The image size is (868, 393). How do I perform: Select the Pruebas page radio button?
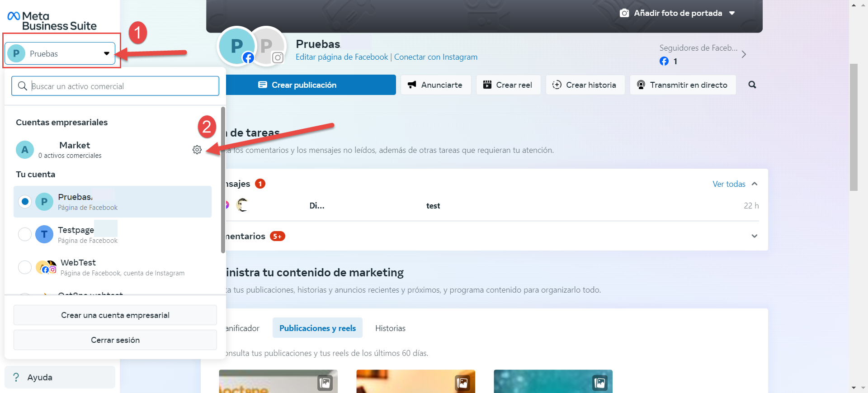pyautogui.click(x=25, y=202)
